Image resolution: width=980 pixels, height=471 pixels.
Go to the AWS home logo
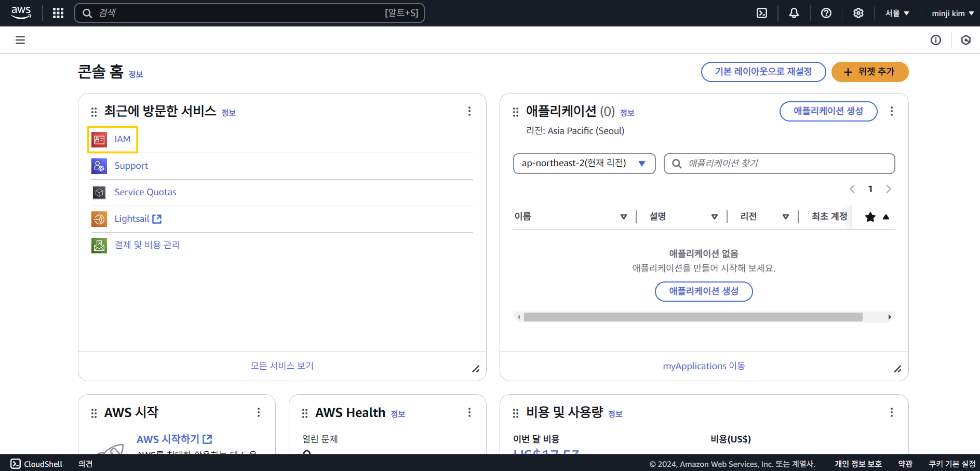tap(21, 12)
